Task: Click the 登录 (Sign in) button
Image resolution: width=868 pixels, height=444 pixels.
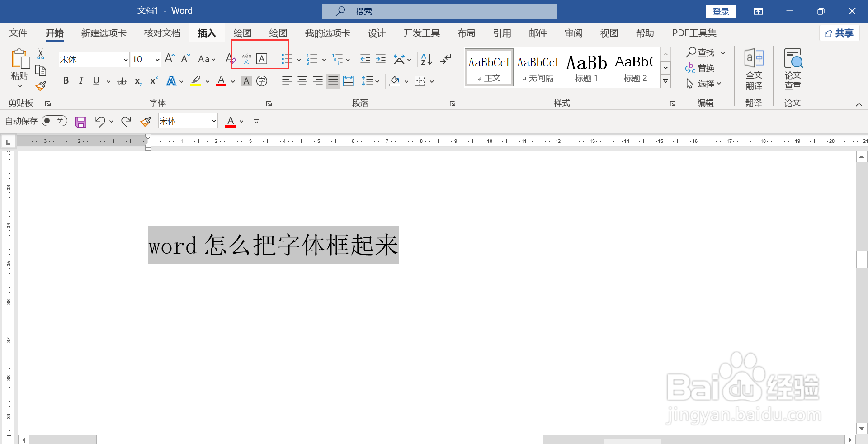Action: (721, 12)
